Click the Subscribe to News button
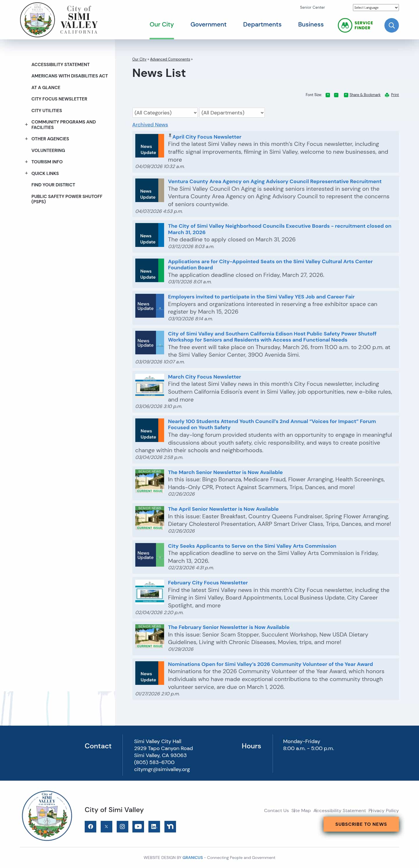This screenshot has width=419, height=868. (x=361, y=824)
